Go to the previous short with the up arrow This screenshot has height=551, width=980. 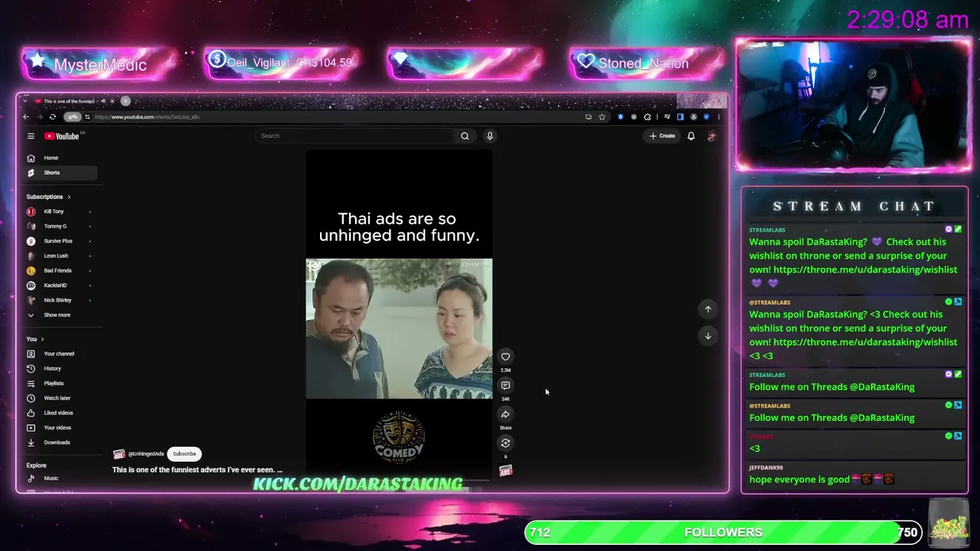click(x=708, y=309)
